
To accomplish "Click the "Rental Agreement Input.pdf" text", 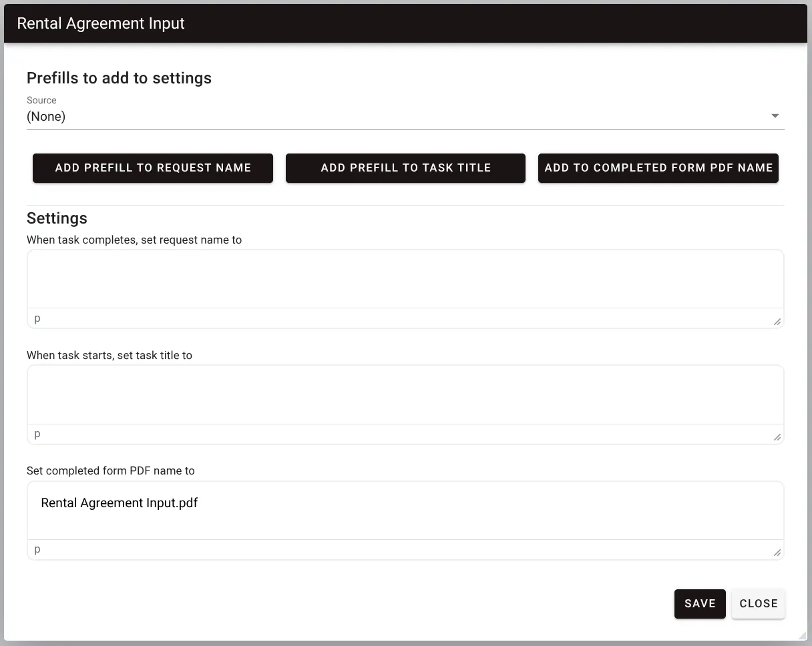I will coord(120,503).
